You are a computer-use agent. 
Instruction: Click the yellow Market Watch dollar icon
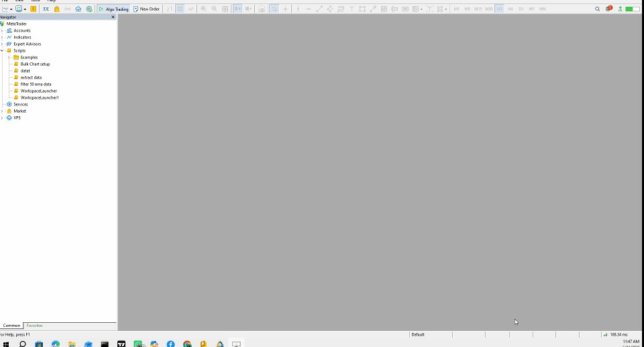[x=34, y=9]
